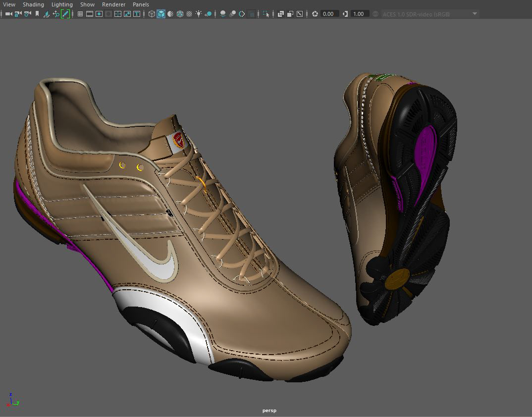Toggle the viewport grid display

click(x=80, y=14)
